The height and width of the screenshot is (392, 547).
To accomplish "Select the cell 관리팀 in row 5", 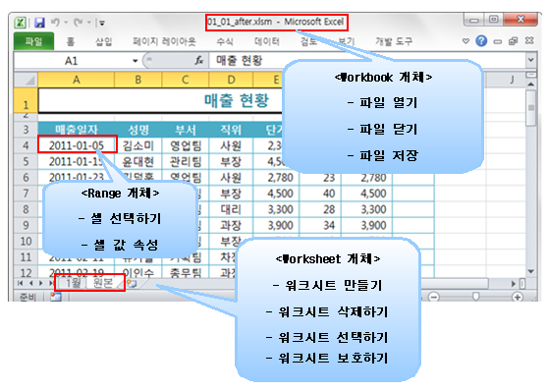I will click(x=186, y=161).
